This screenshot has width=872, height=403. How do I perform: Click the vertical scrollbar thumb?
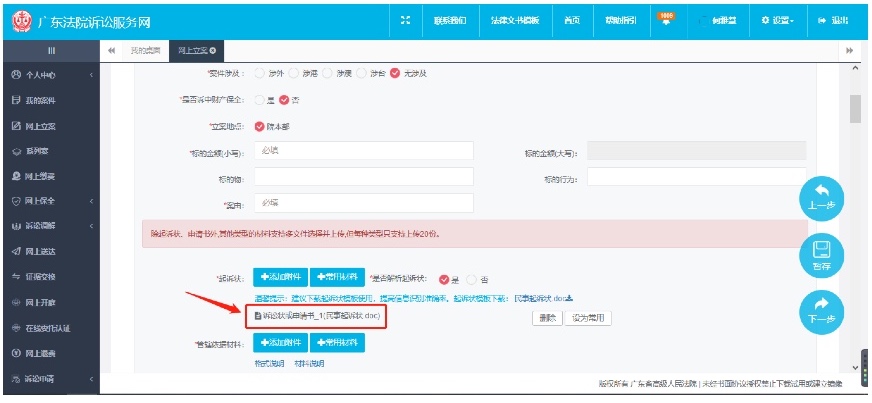pyautogui.click(x=855, y=108)
